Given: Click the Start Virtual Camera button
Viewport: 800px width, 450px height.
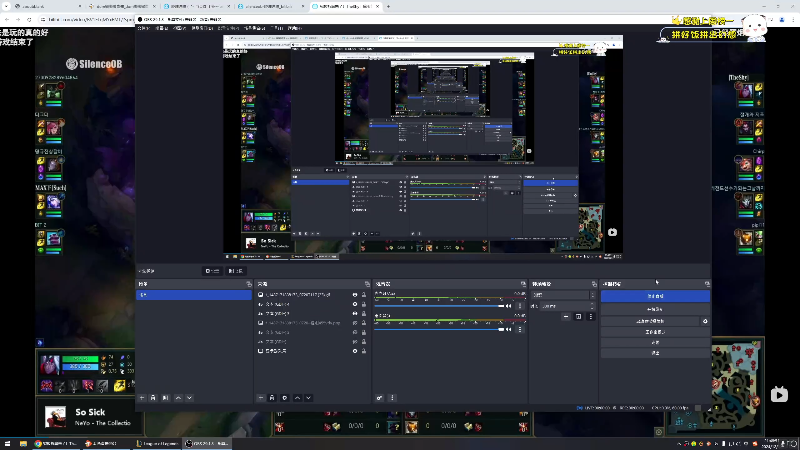Looking at the screenshot, I should [650, 321].
